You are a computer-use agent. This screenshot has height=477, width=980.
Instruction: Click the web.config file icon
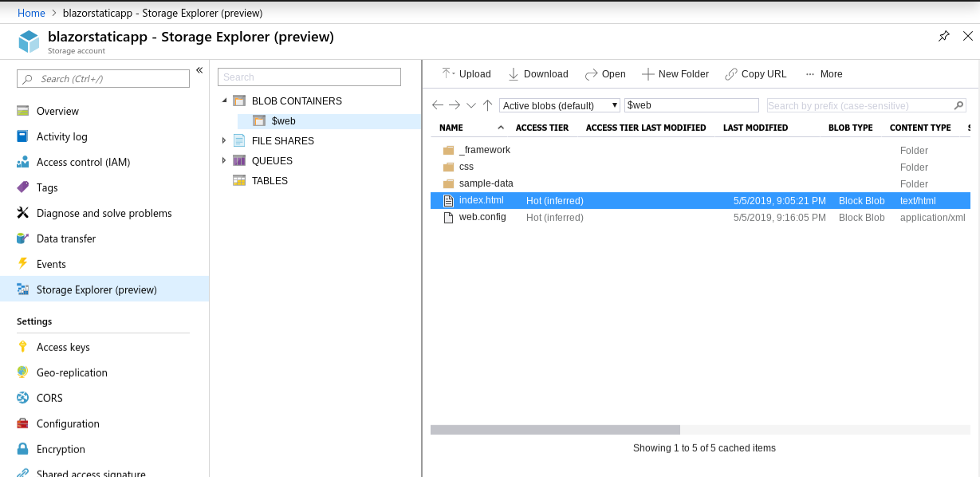tap(448, 217)
